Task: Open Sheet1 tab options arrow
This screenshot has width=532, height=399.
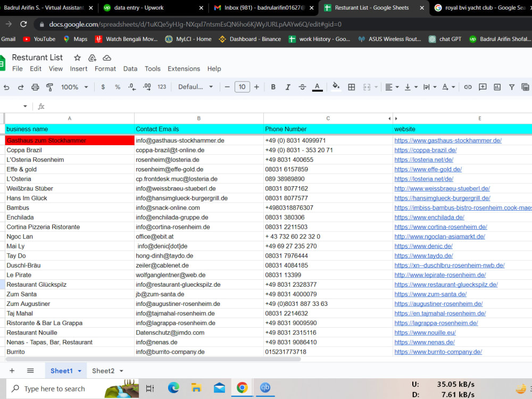Action: point(80,371)
